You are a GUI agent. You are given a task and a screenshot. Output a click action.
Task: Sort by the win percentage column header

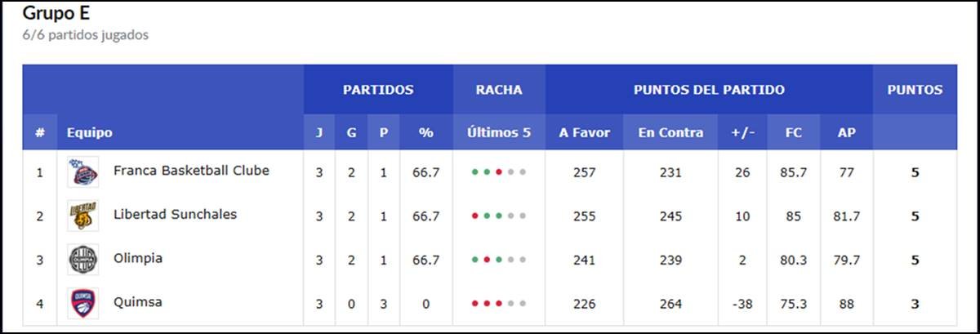pyautogui.click(x=425, y=132)
